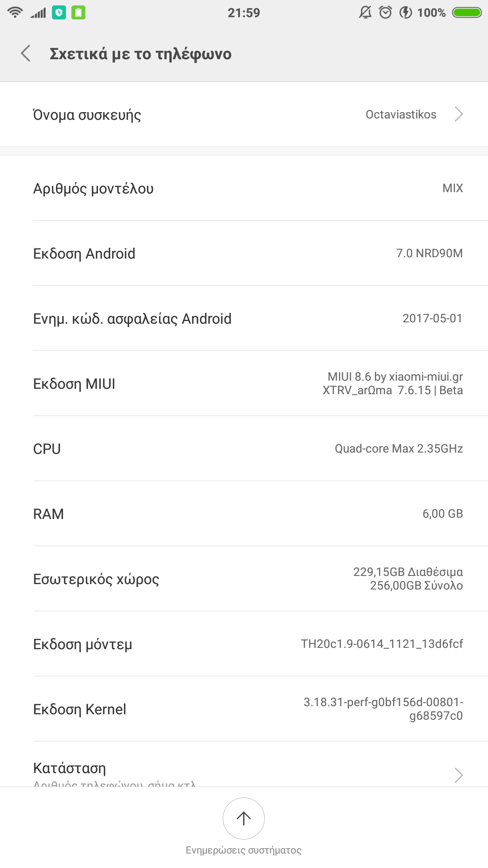
Task: Tap the Ενημερώσεις συστήματος label
Action: 244,850
